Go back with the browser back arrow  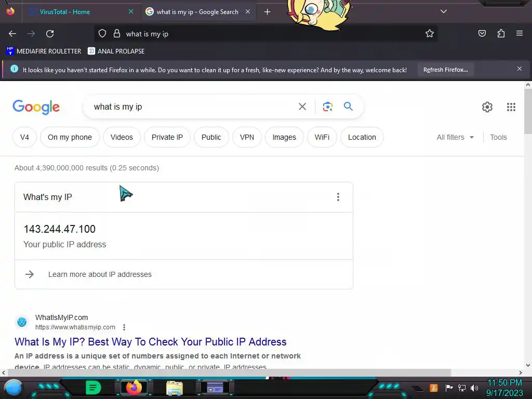pyautogui.click(x=12, y=34)
